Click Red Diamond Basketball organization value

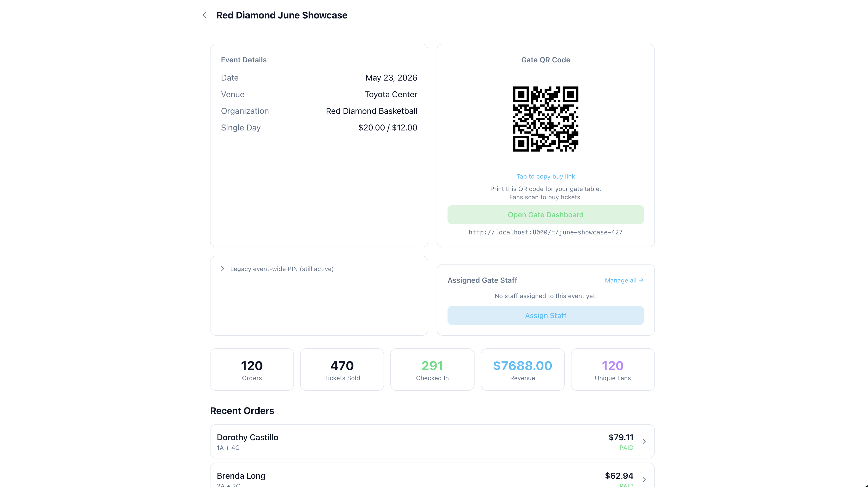[371, 111]
